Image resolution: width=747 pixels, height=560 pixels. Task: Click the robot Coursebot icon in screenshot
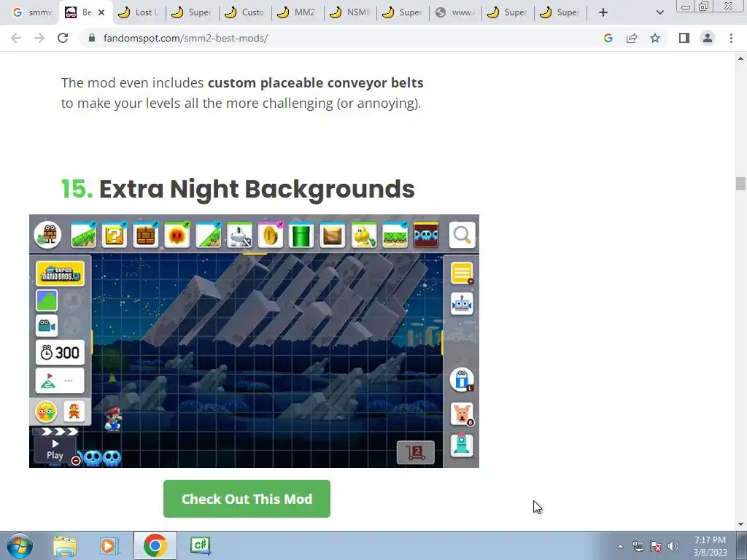pyautogui.click(x=462, y=304)
